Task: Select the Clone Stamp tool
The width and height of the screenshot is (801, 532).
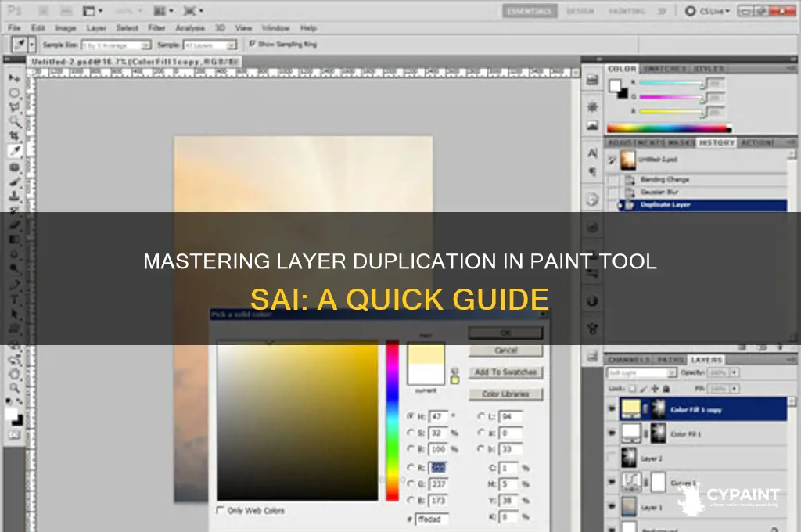Action: (x=14, y=196)
